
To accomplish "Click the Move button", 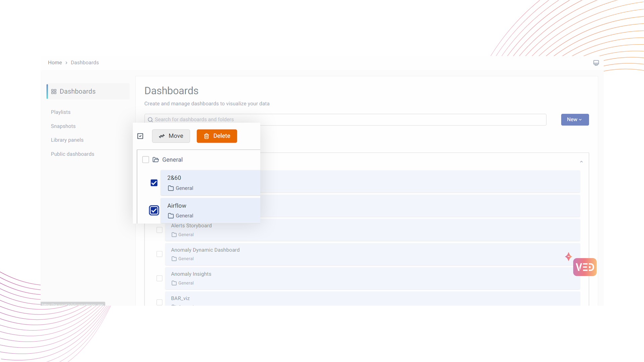I will (x=171, y=136).
